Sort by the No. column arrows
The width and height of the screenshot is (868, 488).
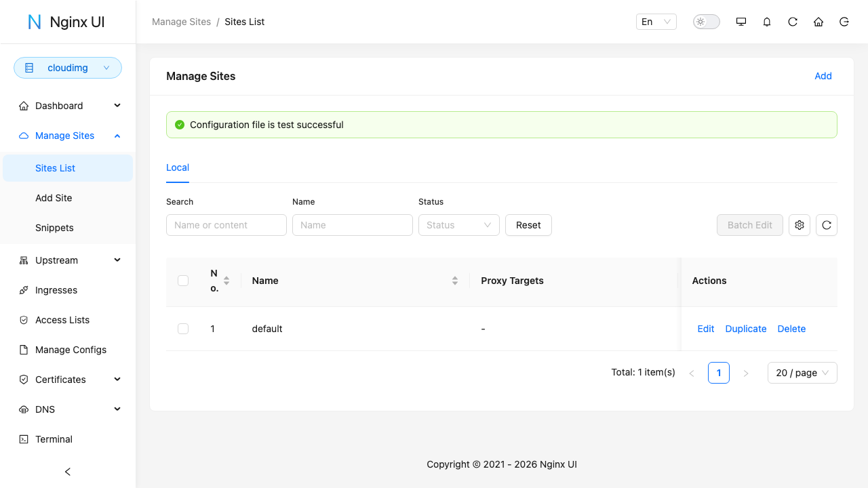[x=226, y=281]
